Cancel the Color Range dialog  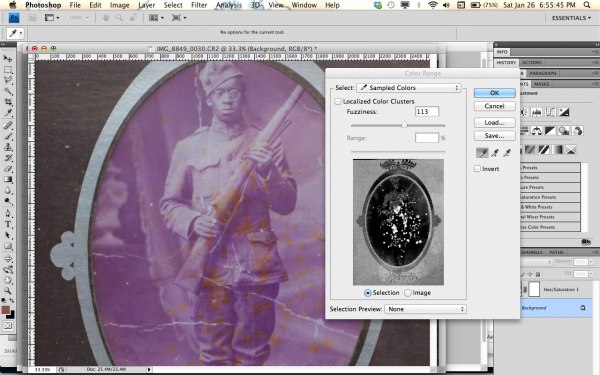click(494, 106)
